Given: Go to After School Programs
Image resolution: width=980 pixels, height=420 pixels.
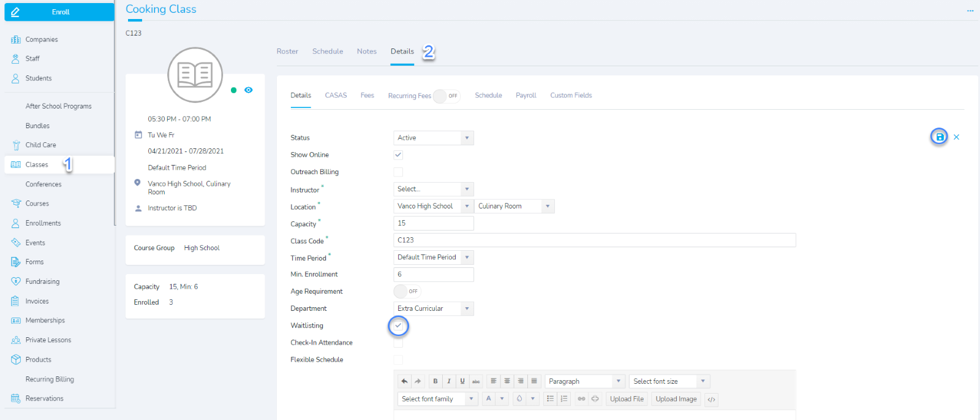Looking at the screenshot, I should [58, 106].
